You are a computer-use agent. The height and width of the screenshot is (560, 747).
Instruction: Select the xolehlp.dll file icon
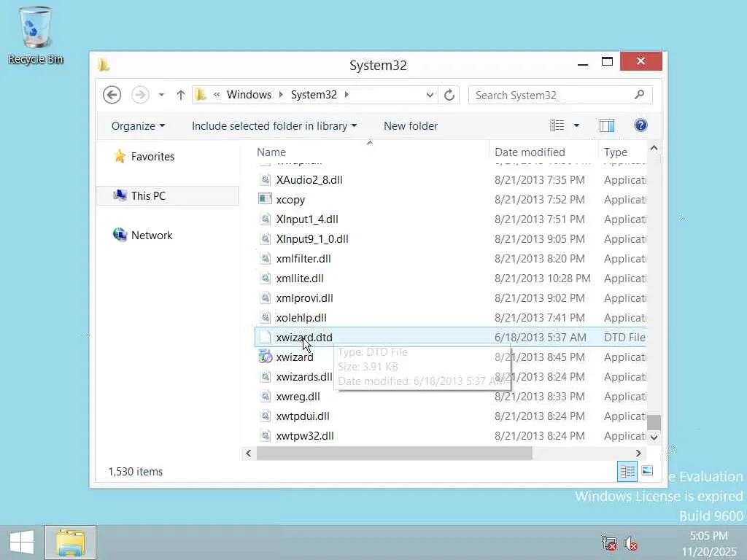265,317
